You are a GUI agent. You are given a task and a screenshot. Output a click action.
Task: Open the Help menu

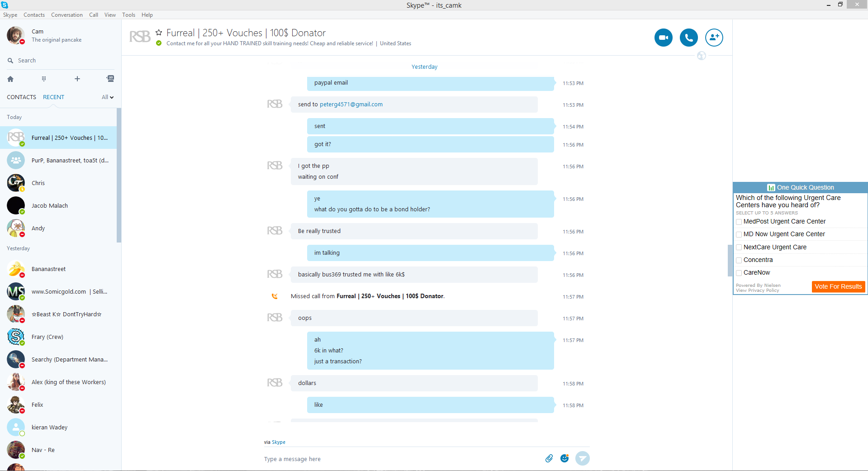[x=147, y=15]
